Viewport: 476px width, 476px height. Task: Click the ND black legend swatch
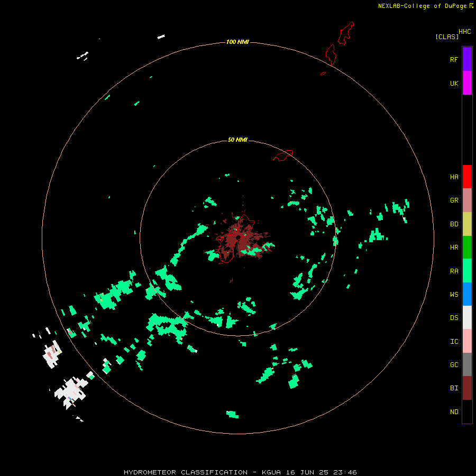(x=467, y=411)
